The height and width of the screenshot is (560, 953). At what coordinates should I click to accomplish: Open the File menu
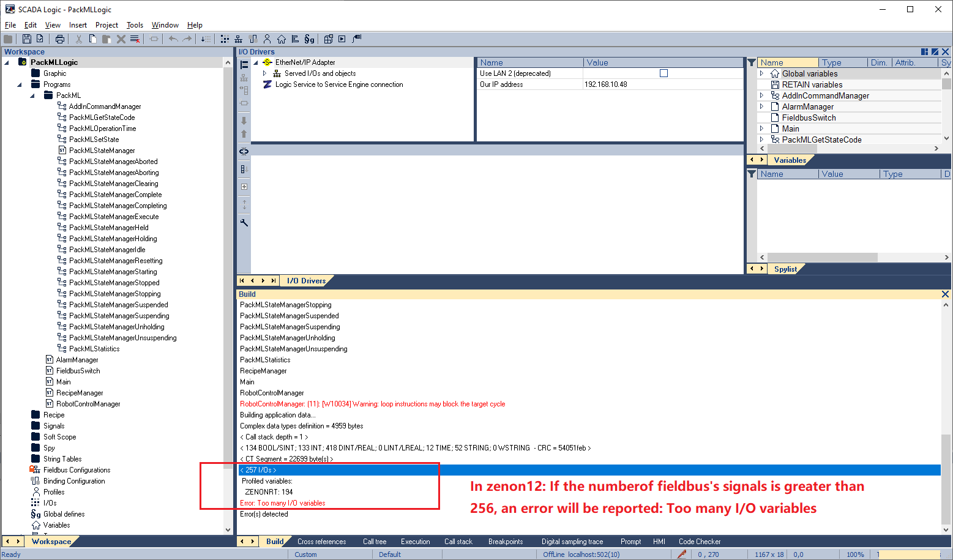(x=10, y=25)
